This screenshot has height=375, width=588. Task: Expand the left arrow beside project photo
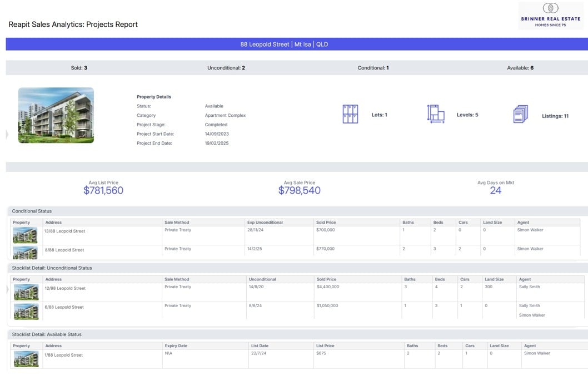7,135
